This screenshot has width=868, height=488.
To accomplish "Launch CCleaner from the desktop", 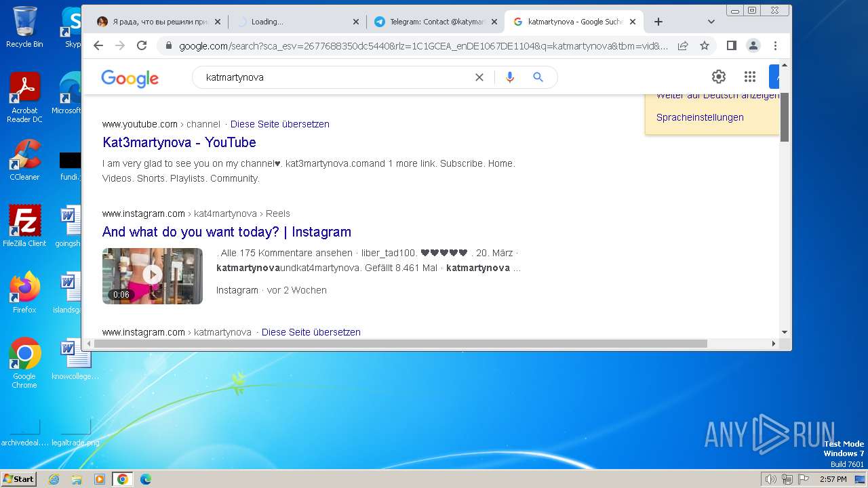I will pyautogui.click(x=24, y=160).
